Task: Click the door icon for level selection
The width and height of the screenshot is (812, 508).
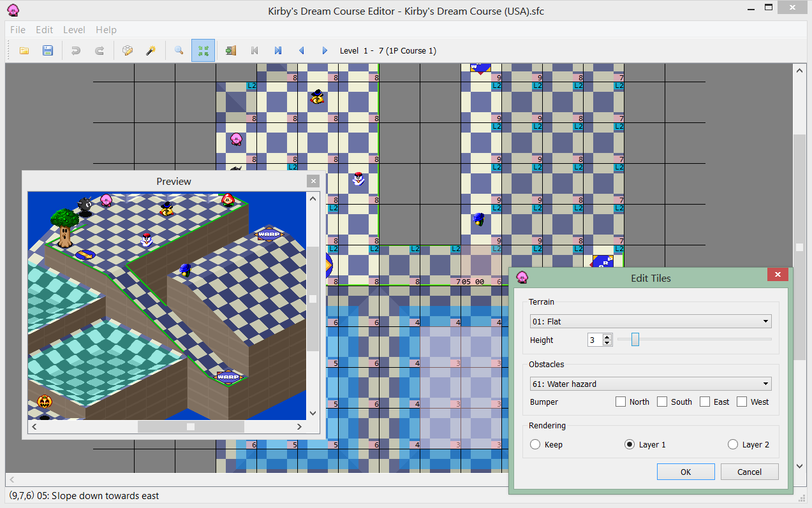Action: pyautogui.click(x=231, y=50)
